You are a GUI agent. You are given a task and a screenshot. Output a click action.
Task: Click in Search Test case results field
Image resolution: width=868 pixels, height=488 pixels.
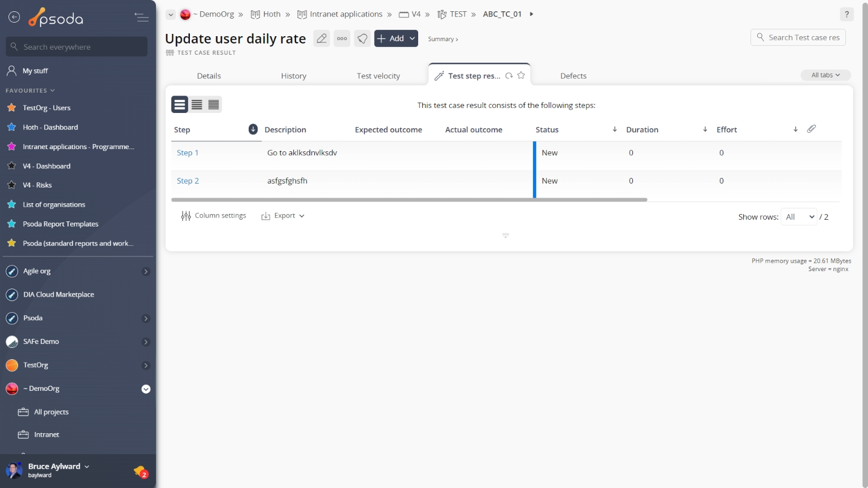798,37
